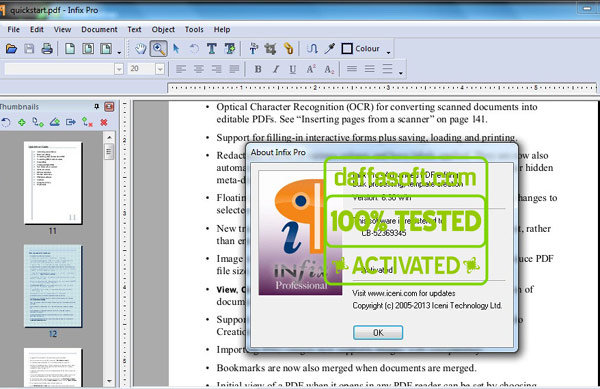Open a file with the folder icon
This screenshot has width=600, height=389.
coord(11,49)
